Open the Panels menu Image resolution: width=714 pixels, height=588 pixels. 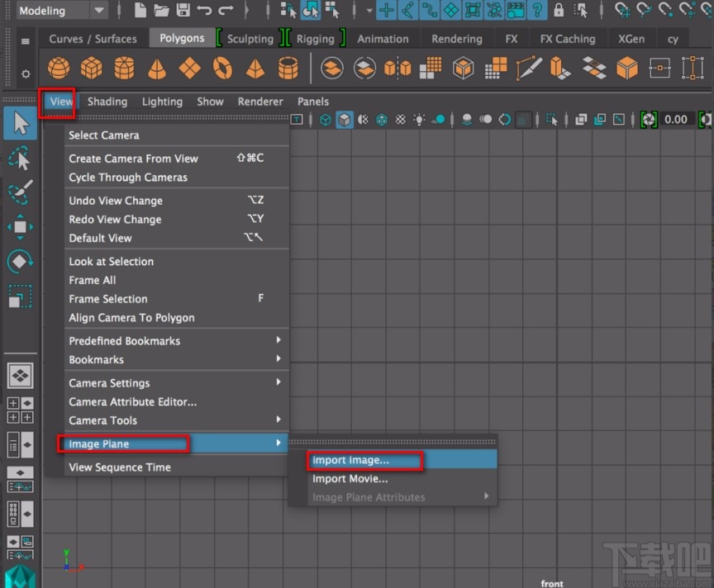313,102
